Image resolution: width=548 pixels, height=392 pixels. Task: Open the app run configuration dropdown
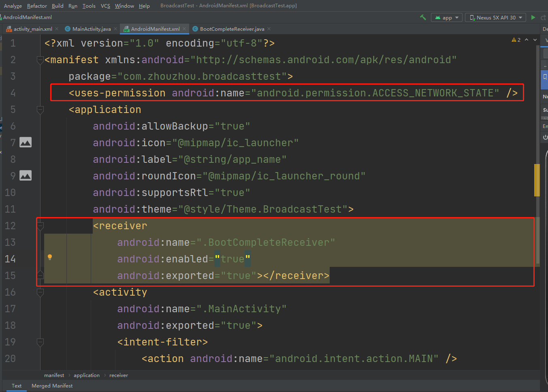(447, 17)
